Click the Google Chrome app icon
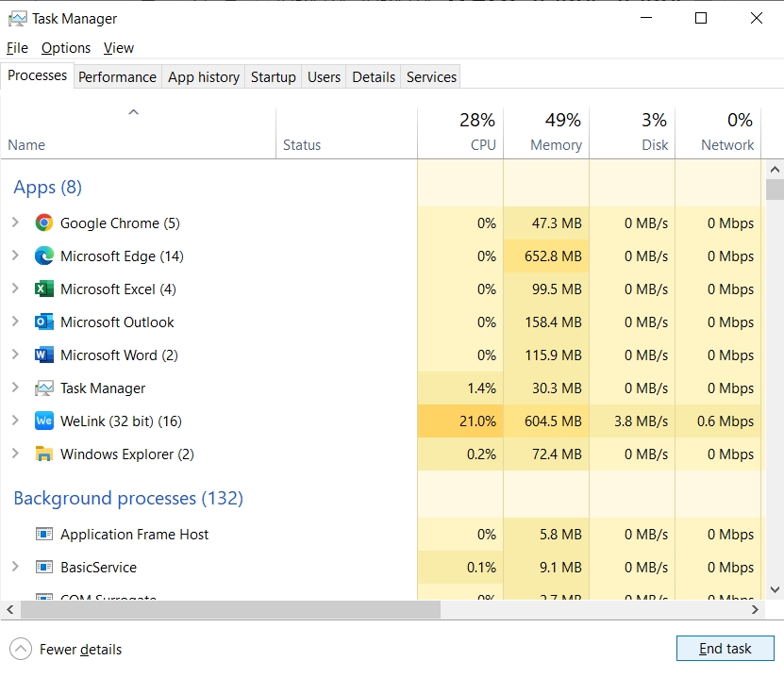The height and width of the screenshot is (677, 784). click(44, 223)
